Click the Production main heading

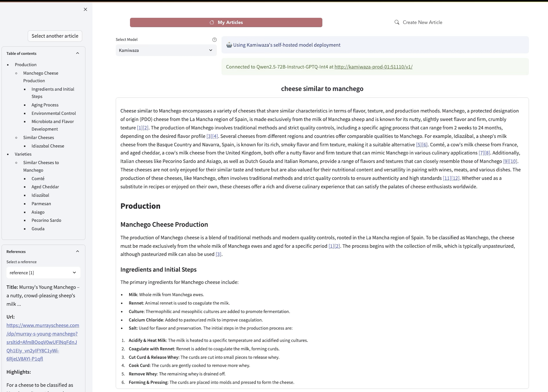[x=140, y=206]
